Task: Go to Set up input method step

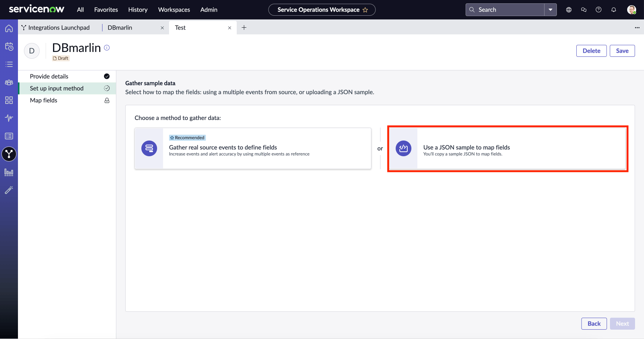Action: (67, 88)
